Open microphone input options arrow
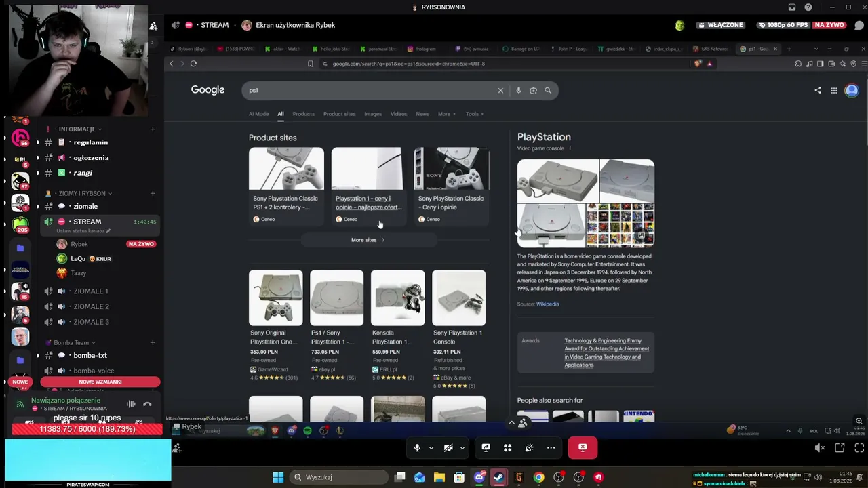The height and width of the screenshot is (488, 868). (431, 447)
